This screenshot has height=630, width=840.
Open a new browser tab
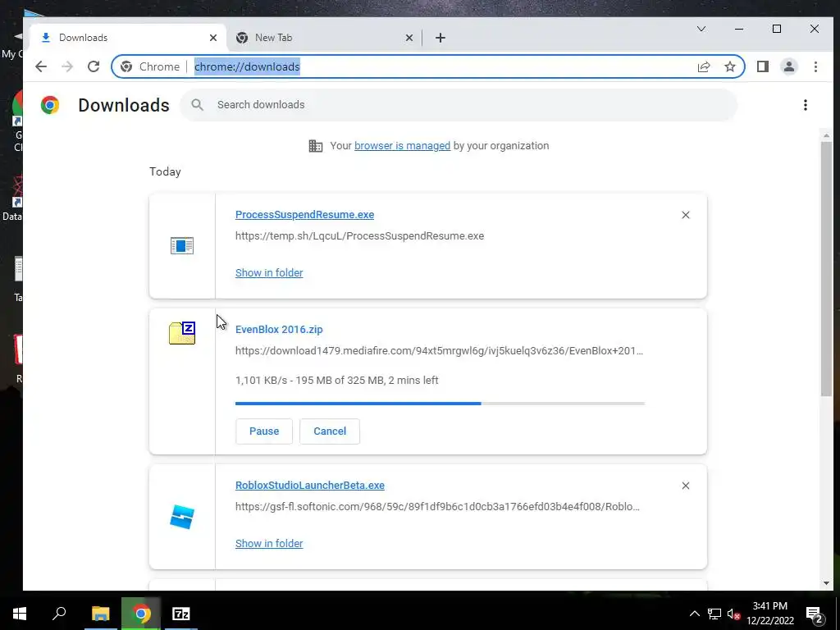coord(441,38)
